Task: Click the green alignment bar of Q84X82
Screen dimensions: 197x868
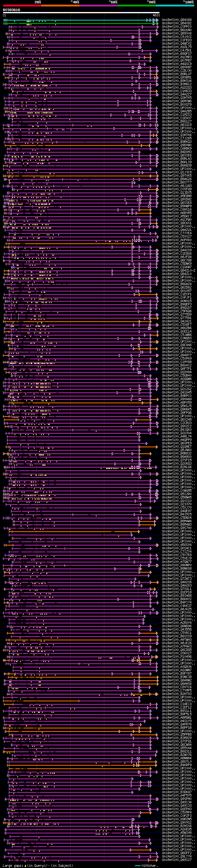Action: (x=81, y=24)
